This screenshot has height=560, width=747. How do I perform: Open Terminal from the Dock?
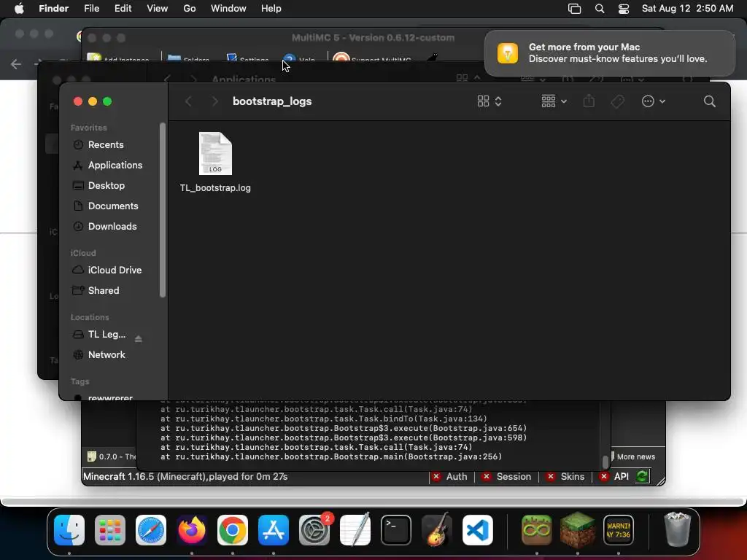coord(396,530)
